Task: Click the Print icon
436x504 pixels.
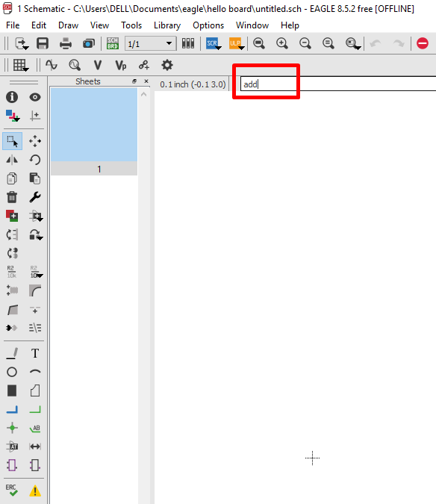Action: pyautogui.click(x=66, y=43)
